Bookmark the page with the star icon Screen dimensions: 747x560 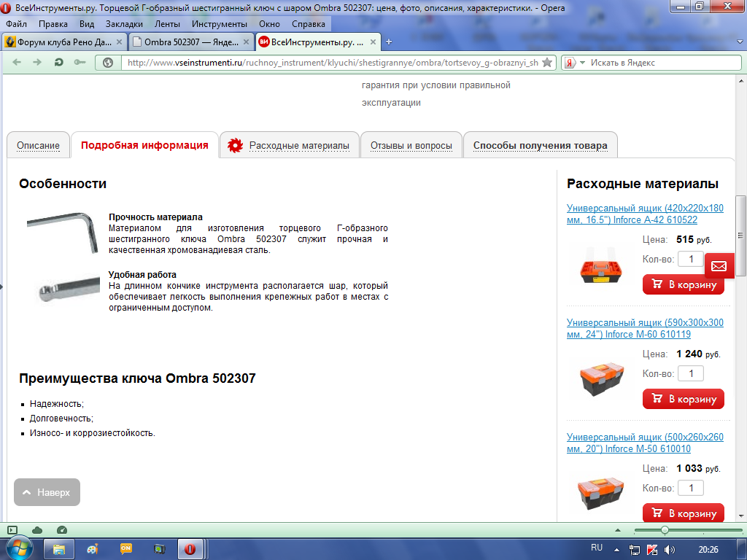[547, 63]
